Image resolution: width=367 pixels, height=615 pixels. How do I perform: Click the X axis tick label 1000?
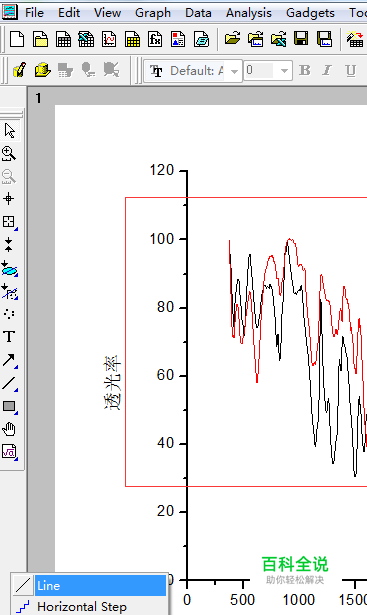[299, 600]
